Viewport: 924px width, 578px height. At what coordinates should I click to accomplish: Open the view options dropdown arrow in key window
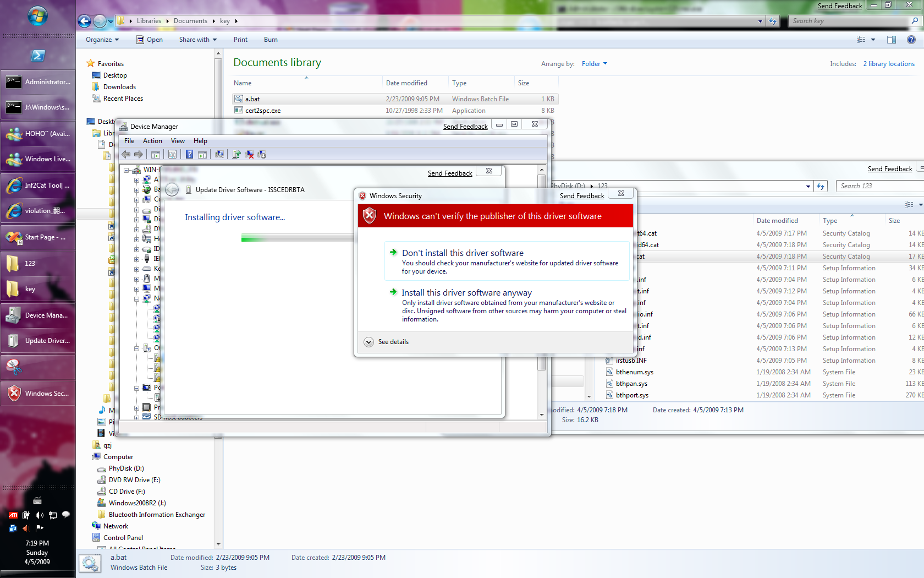pyautogui.click(x=873, y=40)
